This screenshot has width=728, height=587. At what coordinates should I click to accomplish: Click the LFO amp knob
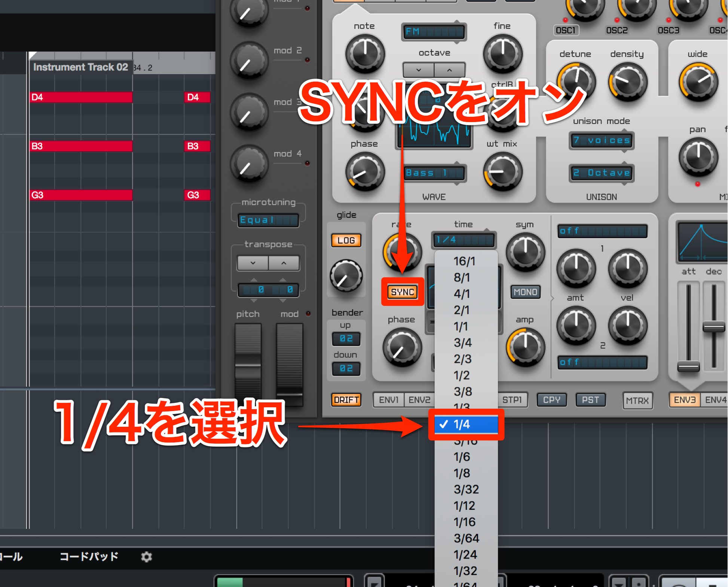pos(525,347)
